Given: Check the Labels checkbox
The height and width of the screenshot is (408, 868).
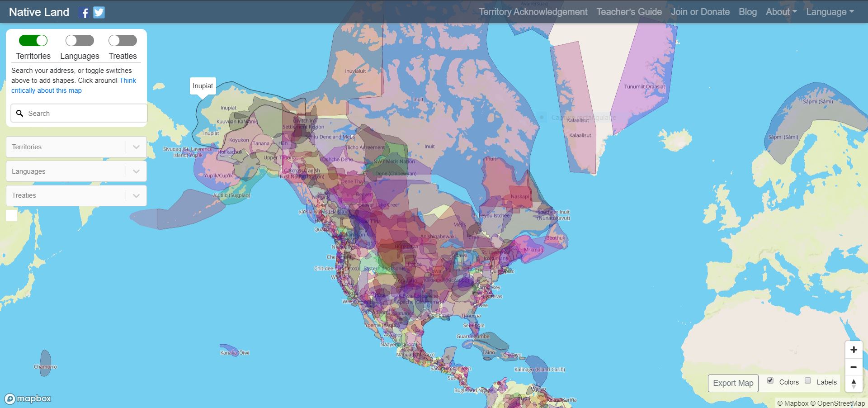Looking at the screenshot, I should 808,381.
